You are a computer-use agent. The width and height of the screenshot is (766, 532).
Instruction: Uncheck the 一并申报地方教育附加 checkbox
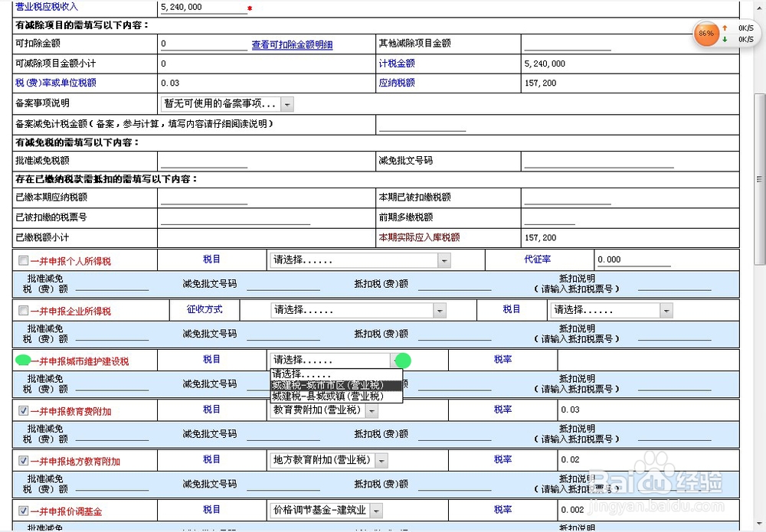click(x=23, y=460)
